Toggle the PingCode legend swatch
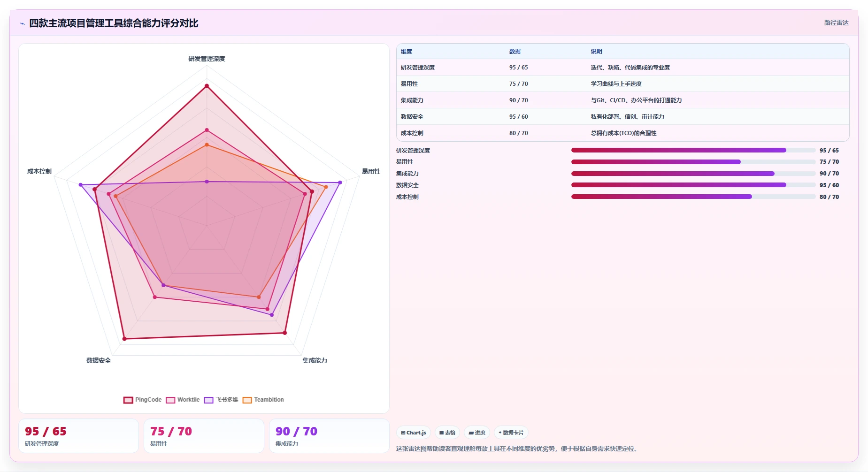The width and height of the screenshot is (868, 472). coord(128,400)
